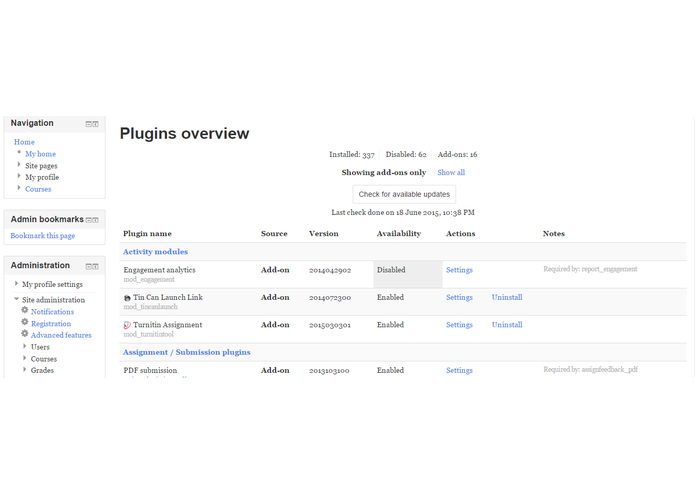Open the Courses link in Navigation
Viewport: 695px width, 494px height.
click(x=38, y=189)
